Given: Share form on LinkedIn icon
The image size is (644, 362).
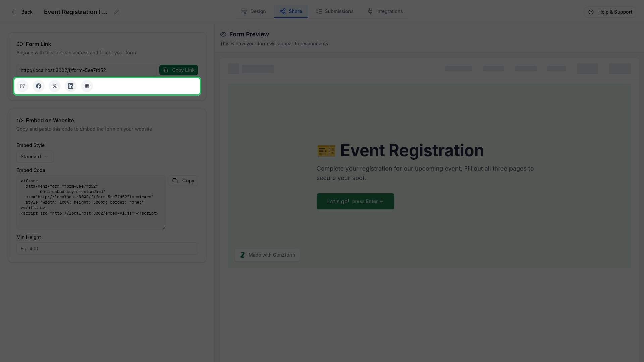Looking at the screenshot, I should pyautogui.click(x=71, y=86).
